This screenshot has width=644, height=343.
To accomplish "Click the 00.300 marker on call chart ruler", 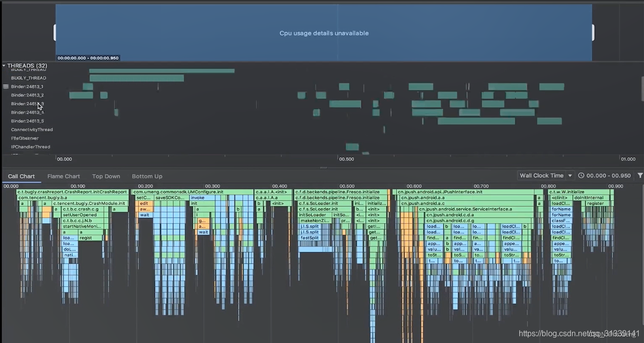I will click(x=212, y=186).
